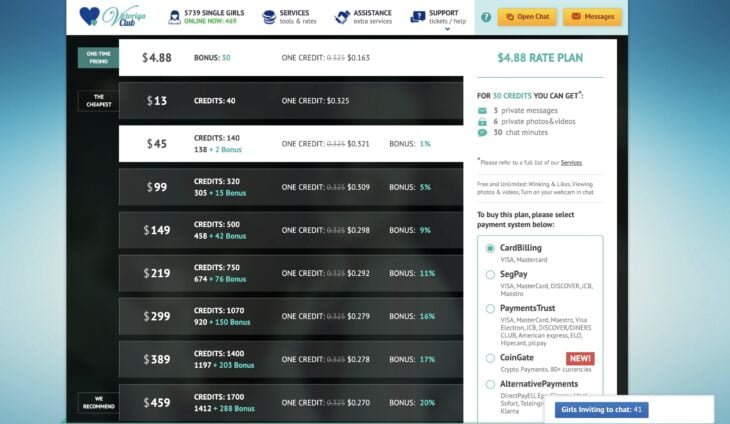The height and width of the screenshot is (424, 730).
Task: Open the Messages button
Action: pyautogui.click(x=592, y=17)
